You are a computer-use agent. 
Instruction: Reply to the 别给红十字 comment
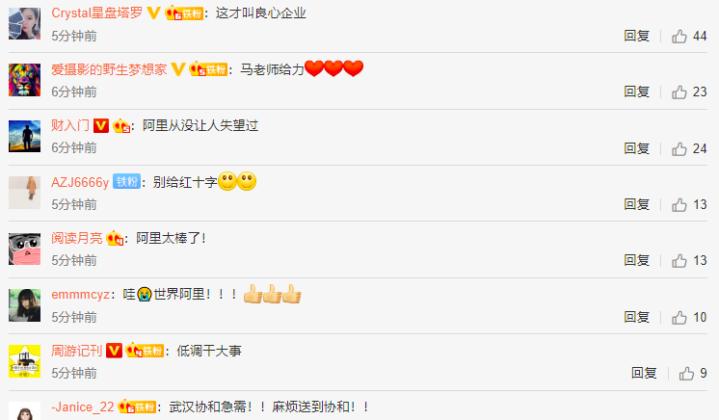pyautogui.click(x=636, y=204)
